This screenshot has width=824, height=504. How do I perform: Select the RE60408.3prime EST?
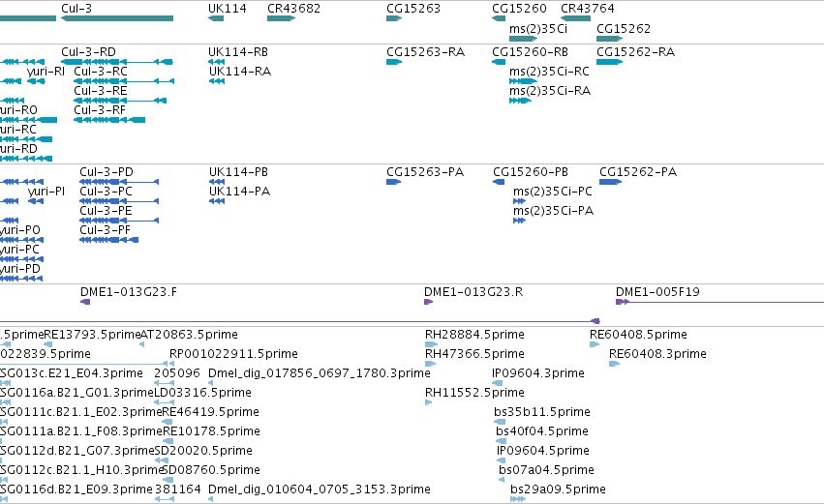(x=614, y=365)
